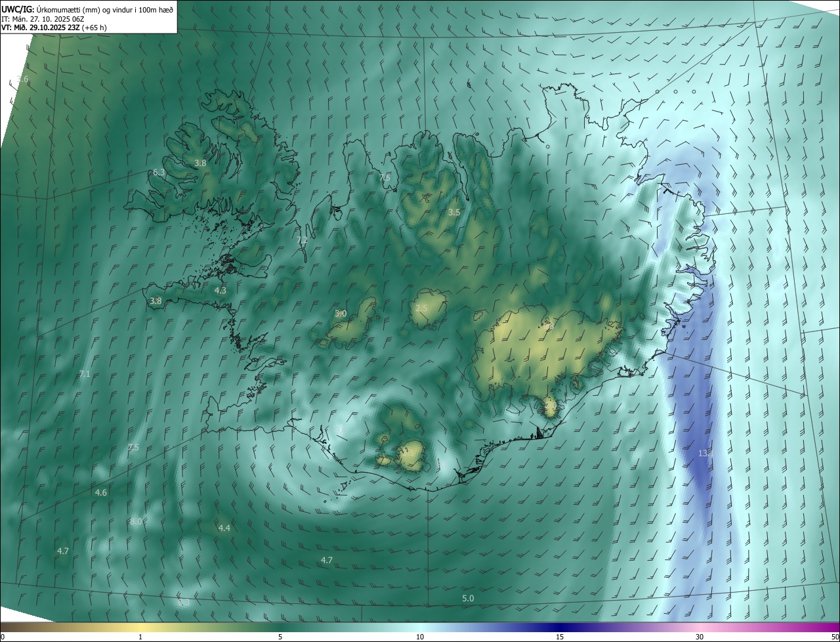840x642 pixels.
Task: Click the 4.3 precipitation value
Action: pos(220,290)
